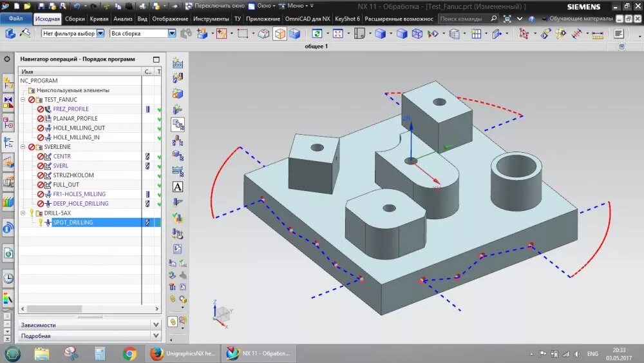The image size is (644, 363).
Task: Select the Static Wireframe render style icon
Action: coord(417,34)
